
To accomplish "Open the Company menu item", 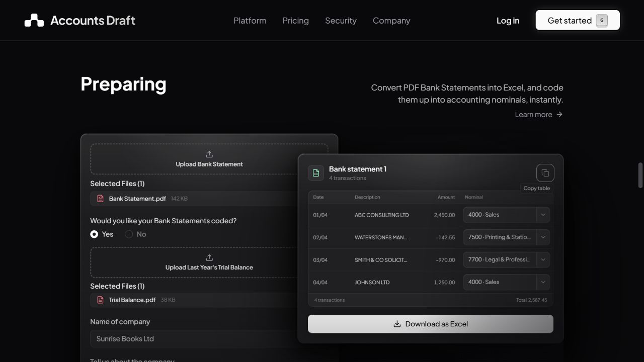I will (391, 21).
